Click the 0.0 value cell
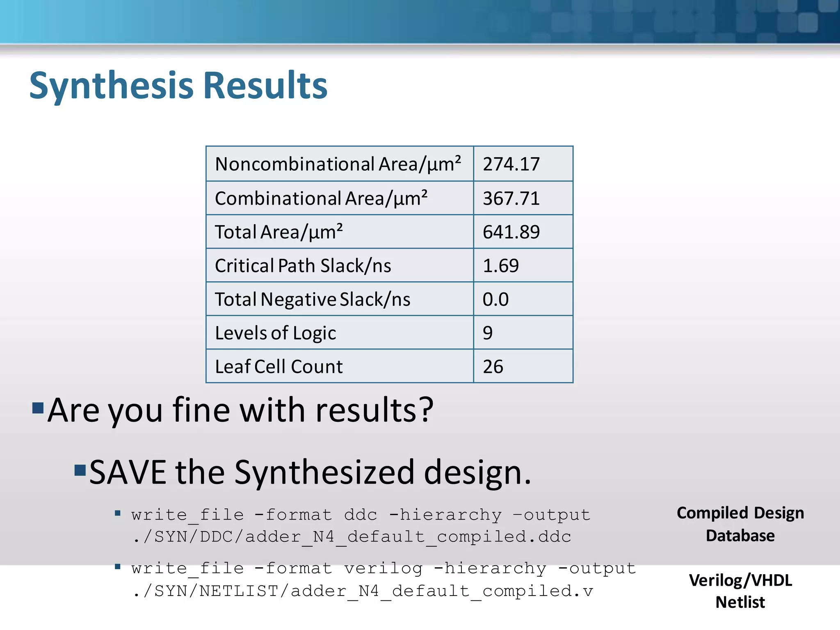The image size is (840, 630). 495,299
